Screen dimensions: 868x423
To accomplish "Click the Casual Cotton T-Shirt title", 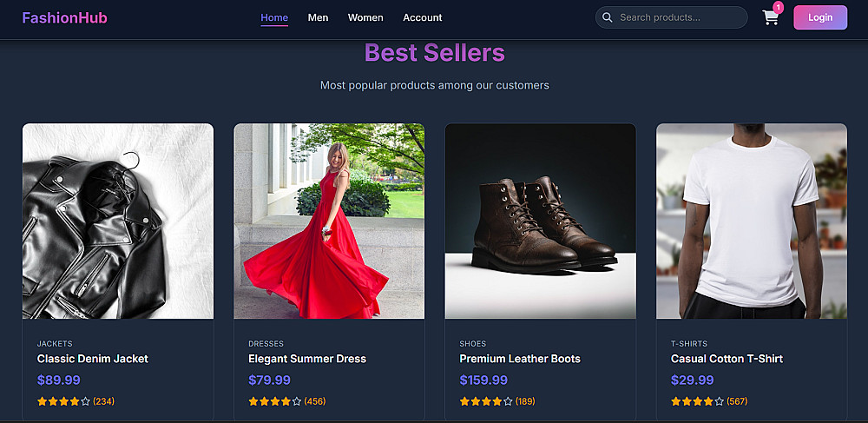I will coord(727,359).
